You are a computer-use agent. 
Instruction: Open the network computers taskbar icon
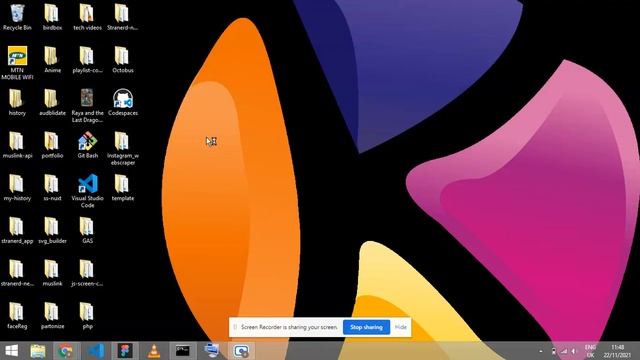pos(211,351)
